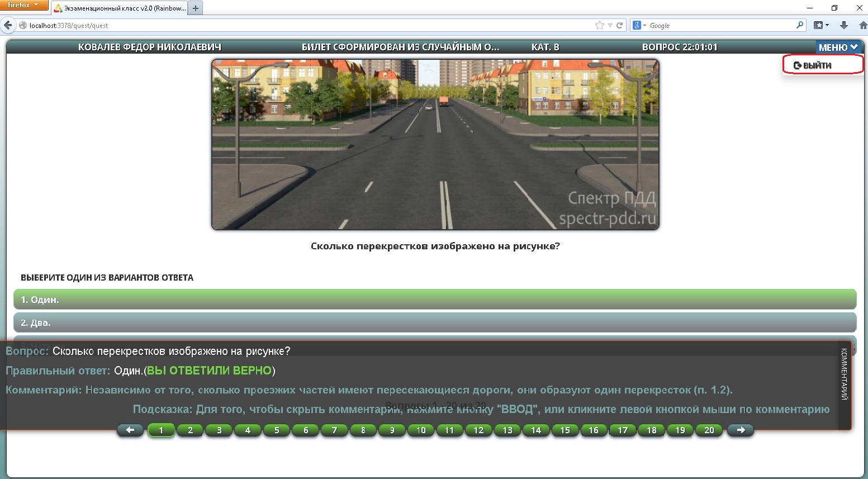Open a new tab with the plus button
Screen dimensions: 868x479
(196, 8)
